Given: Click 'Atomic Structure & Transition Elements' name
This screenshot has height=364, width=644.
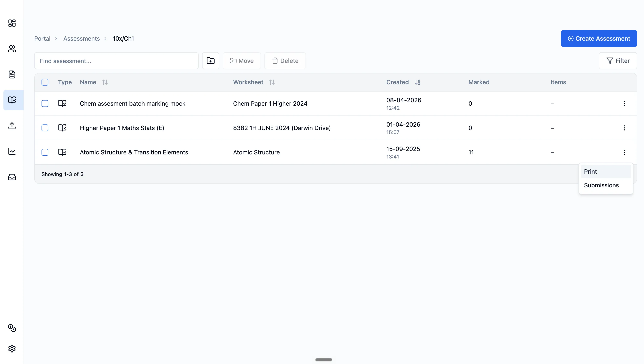Looking at the screenshot, I should pyautogui.click(x=134, y=152).
